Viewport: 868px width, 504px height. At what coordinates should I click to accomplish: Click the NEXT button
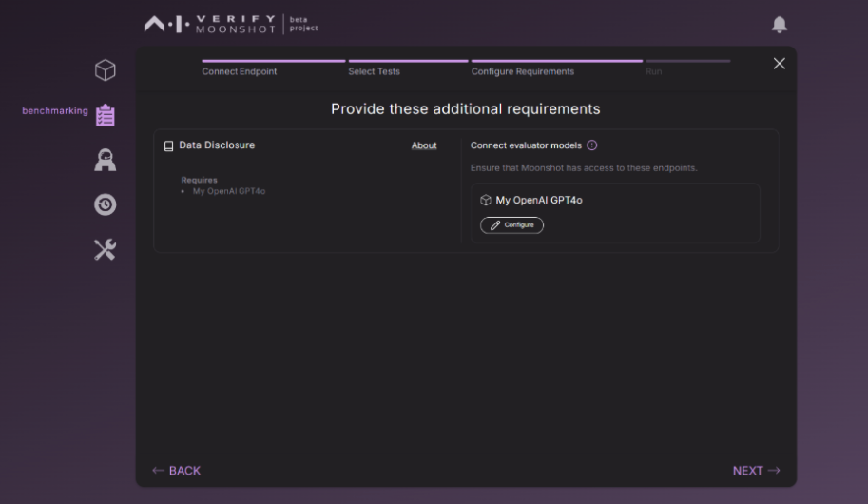click(756, 471)
